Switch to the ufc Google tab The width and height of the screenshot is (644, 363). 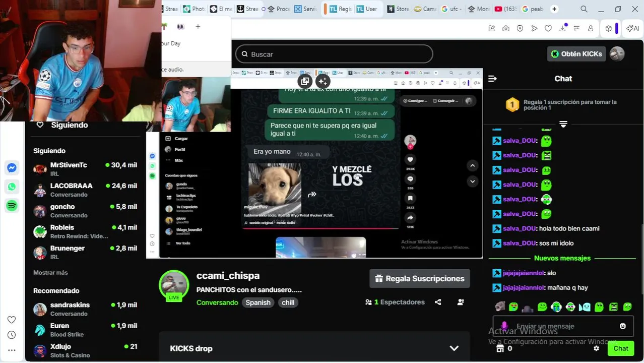tap(451, 9)
